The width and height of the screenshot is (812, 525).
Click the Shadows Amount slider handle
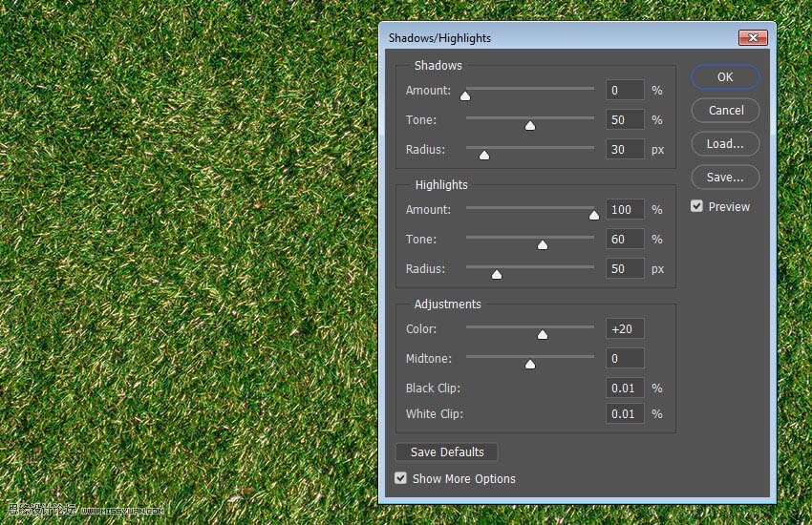[465, 95]
